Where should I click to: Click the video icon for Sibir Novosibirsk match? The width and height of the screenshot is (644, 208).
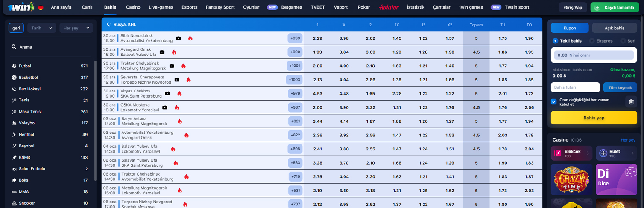pos(178,38)
